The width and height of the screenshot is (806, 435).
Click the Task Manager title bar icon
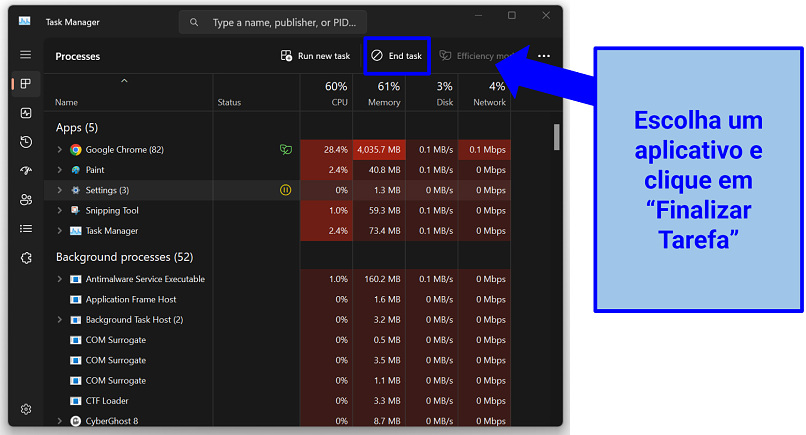[24, 21]
